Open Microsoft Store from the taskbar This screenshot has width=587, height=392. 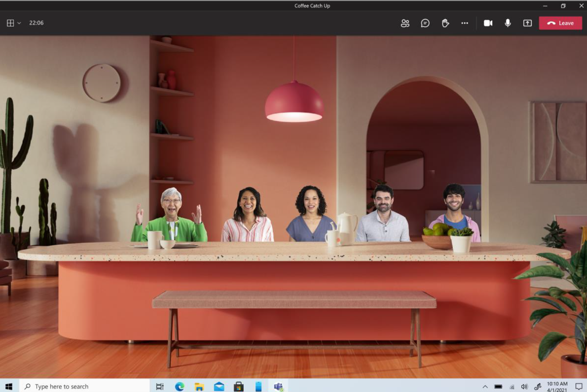(x=239, y=386)
